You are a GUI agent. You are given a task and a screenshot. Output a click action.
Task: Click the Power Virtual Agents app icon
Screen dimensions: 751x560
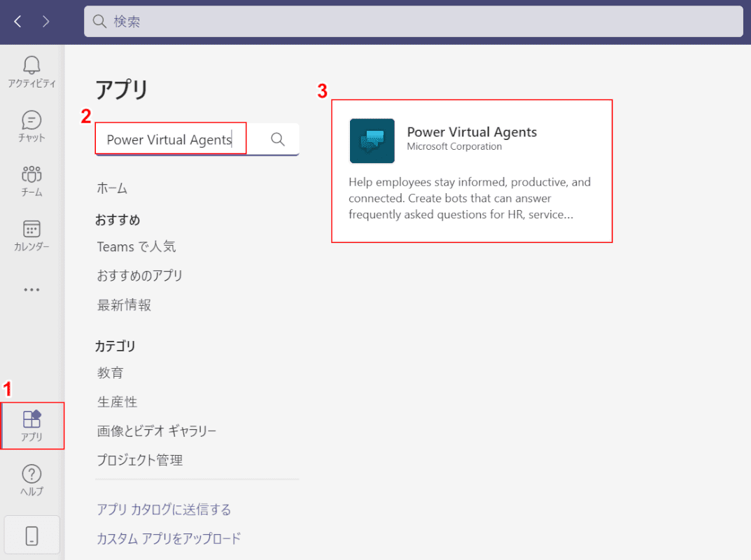point(372,141)
